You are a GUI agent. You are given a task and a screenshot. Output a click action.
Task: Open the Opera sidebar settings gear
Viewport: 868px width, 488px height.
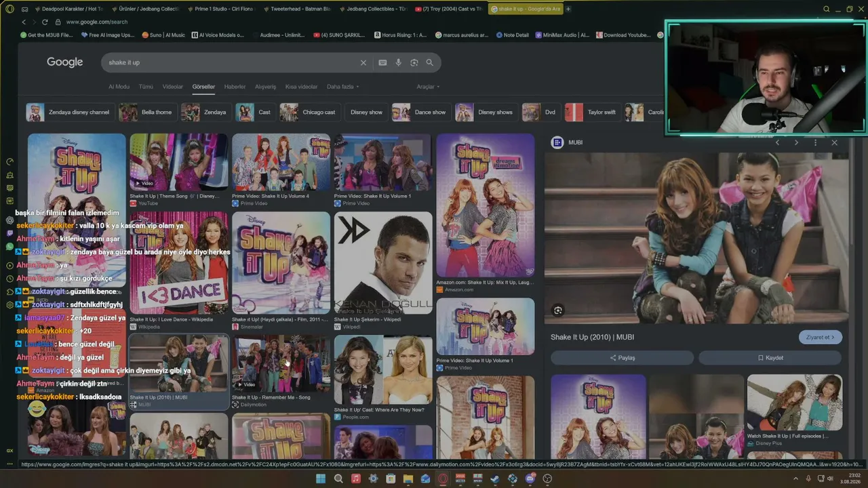[x=9, y=304]
